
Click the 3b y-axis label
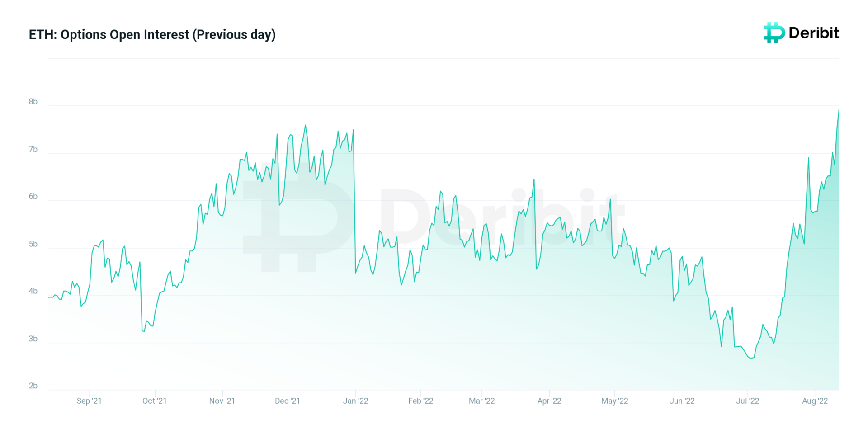coord(33,339)
